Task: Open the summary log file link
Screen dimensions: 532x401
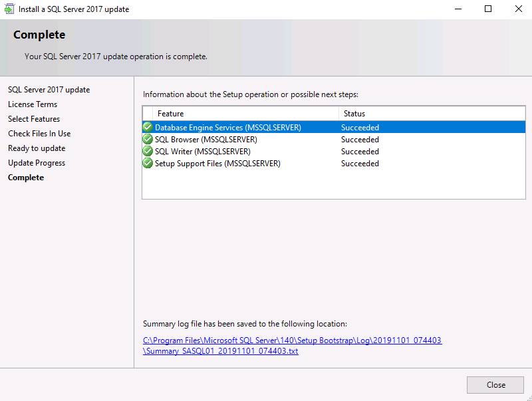Action: pyautogui.click(x=292, y=345)
